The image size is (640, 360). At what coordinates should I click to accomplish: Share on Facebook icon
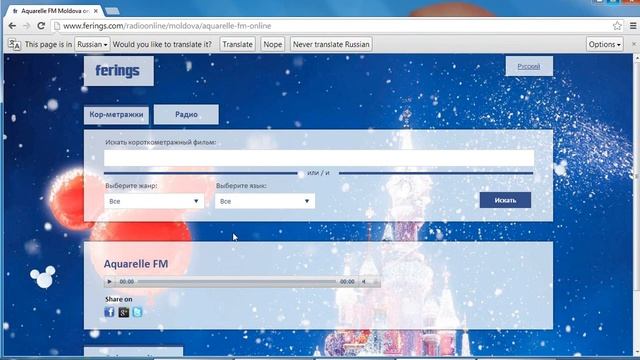pos(109,312)
